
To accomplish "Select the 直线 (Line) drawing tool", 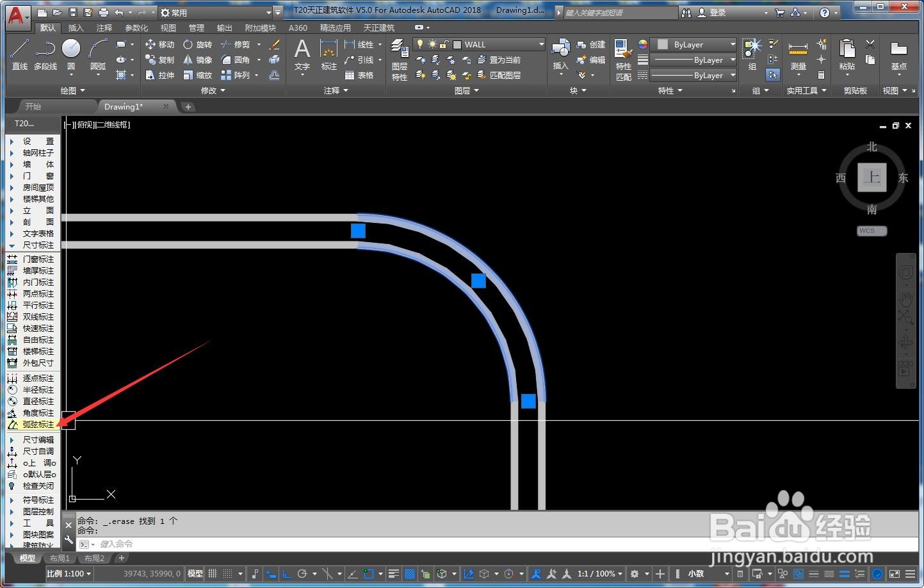I will coord(19,54).
